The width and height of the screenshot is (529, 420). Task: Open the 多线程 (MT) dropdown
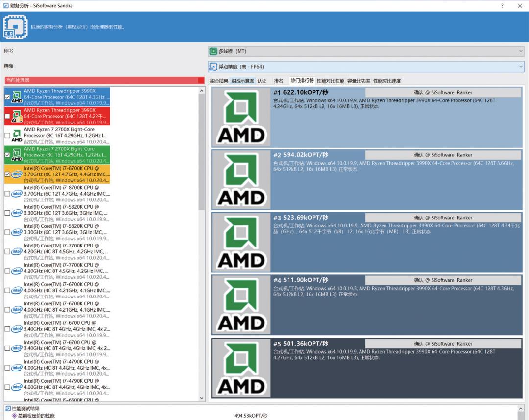click(x=366, y=51)
